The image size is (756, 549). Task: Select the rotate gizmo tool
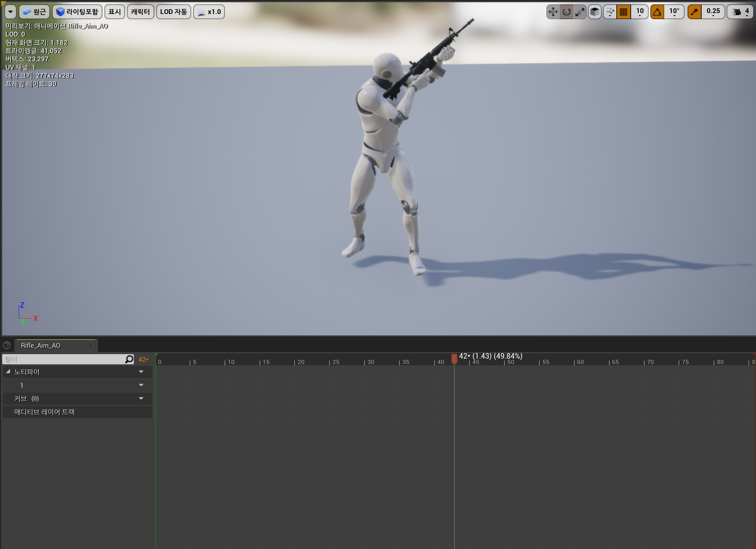566,12
